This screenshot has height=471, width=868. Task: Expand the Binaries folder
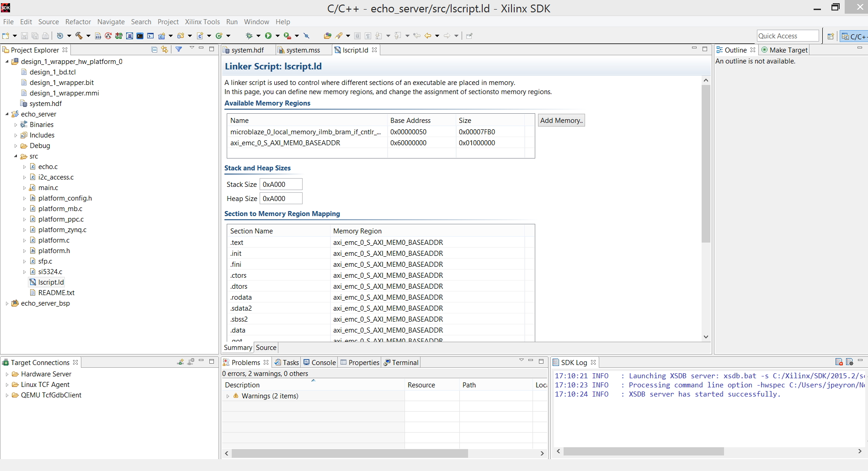[x=16, y=125]
